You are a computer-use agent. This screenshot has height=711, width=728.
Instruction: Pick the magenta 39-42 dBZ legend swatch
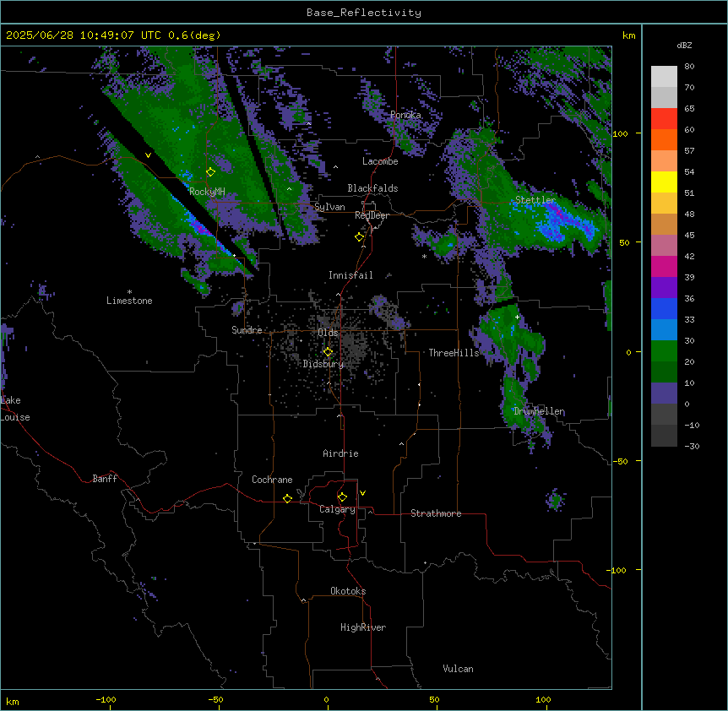click(664, 267)
